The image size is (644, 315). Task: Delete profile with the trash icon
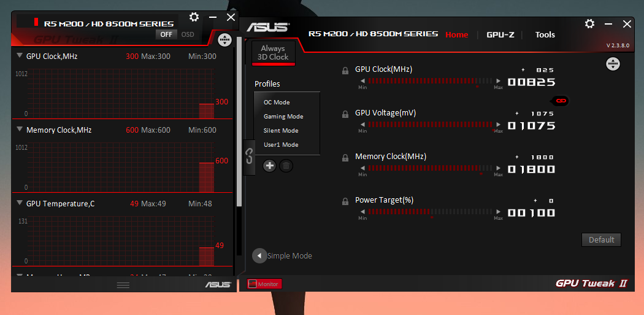coord(286,166)
